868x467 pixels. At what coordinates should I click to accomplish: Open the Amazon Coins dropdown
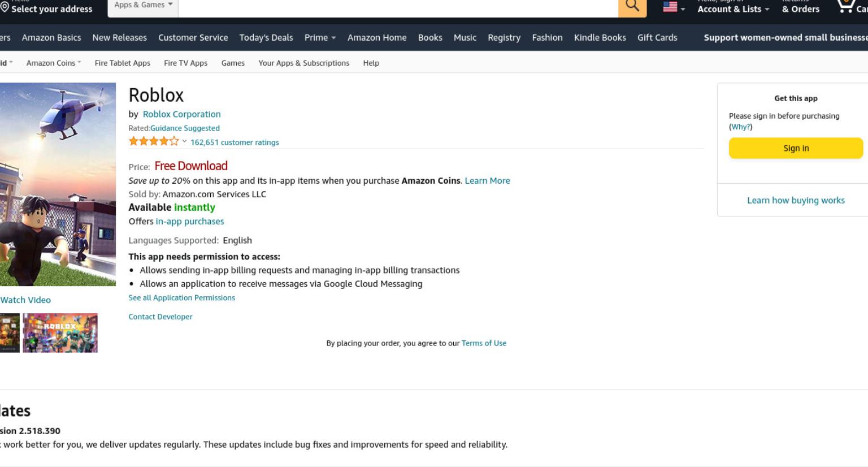coord(54,63)
